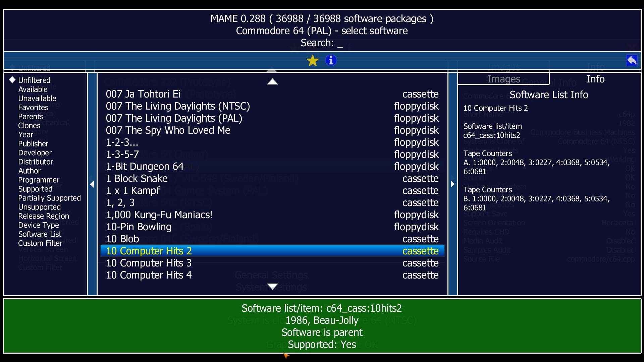The image size is (644, 362).
Task: Select '007 The Living Daylights (PAL)'
Action: point(272,118)
